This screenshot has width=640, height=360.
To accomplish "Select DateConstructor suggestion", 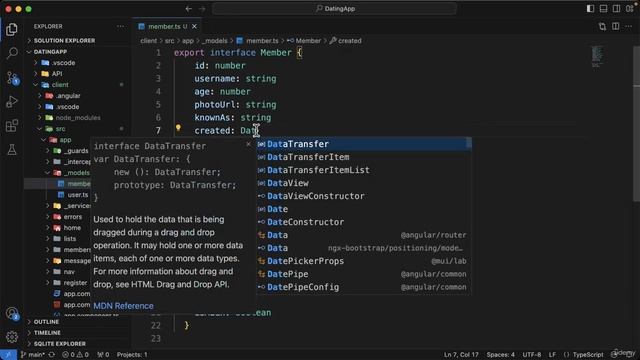I will [363, 222].
